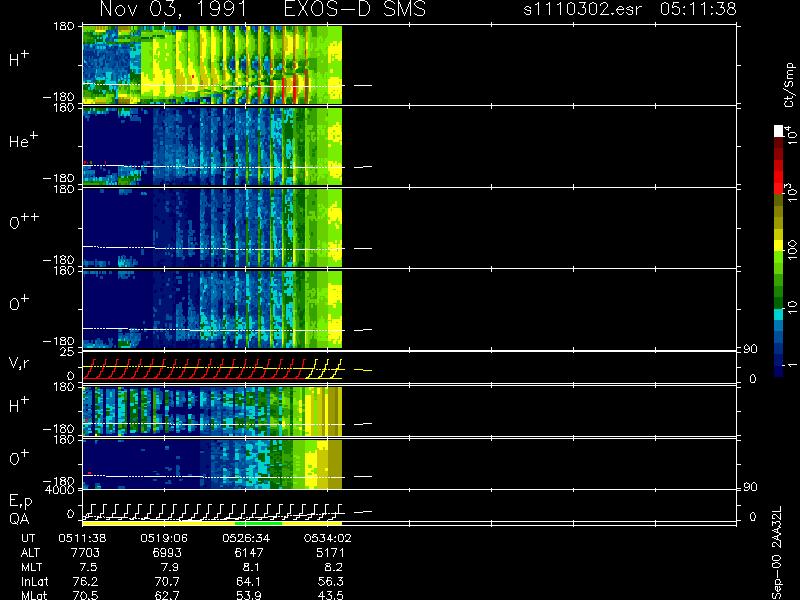800x600 pixels.
Task: Click the 'UT' row label
Action: pyautogui.click(x=28, y=538)
